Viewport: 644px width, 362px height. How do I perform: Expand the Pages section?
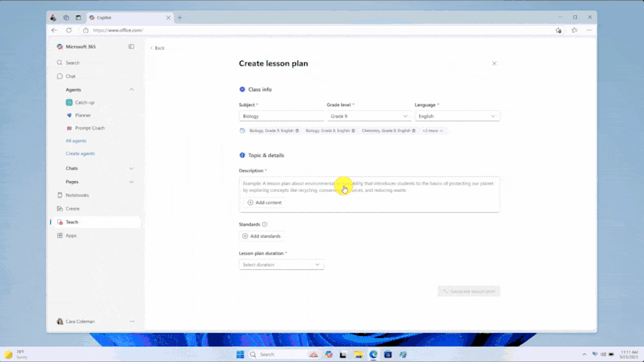point(132,182)
